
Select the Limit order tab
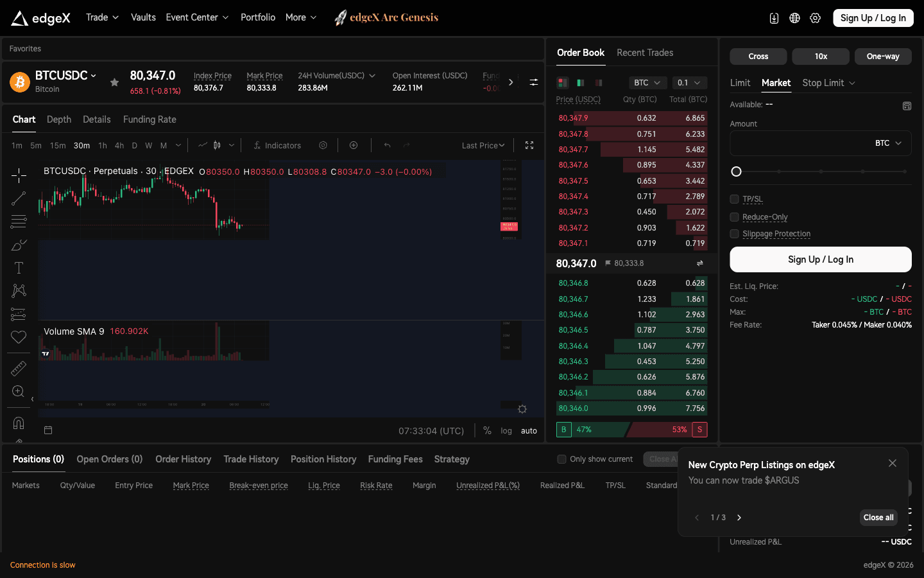(x=740, y=83)
